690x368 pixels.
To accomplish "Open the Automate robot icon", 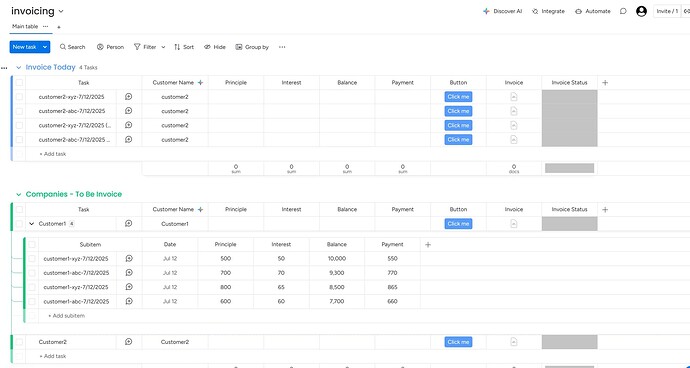I will (578, 11).
